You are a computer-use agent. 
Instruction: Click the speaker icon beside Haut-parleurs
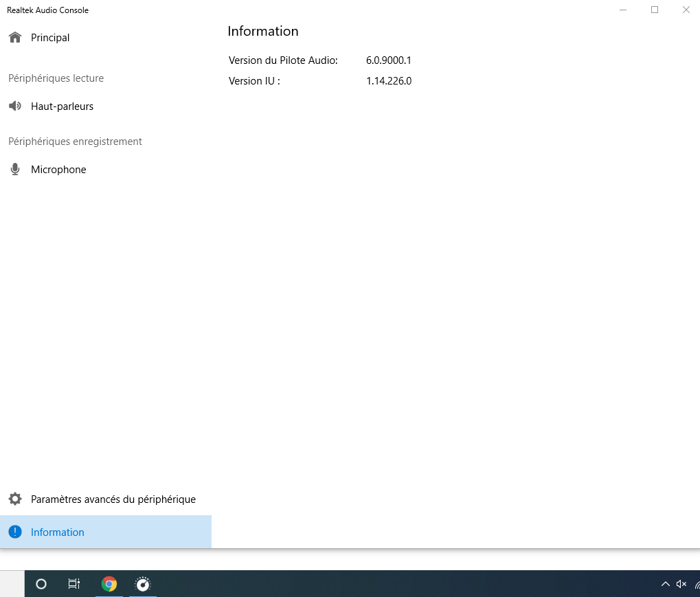click(x=15, y=106)
